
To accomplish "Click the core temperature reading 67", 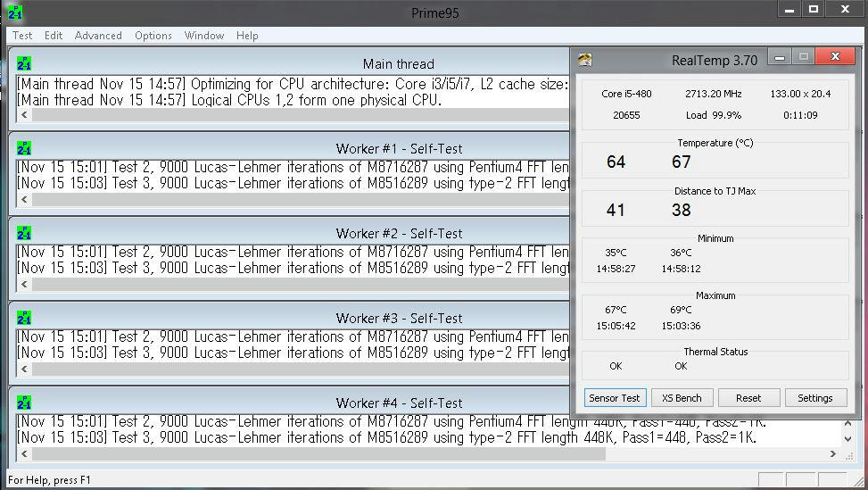I will point(681,162).
